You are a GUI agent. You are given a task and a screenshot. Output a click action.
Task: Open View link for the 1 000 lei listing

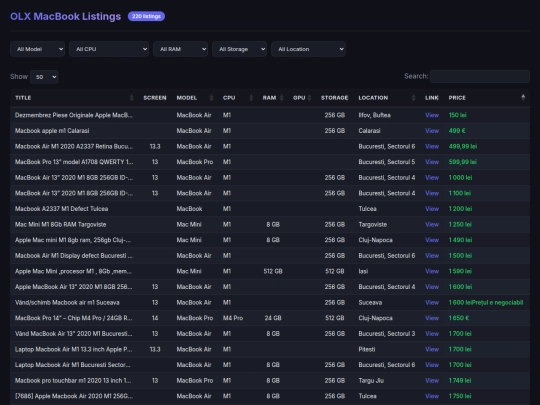click(432, 178)
